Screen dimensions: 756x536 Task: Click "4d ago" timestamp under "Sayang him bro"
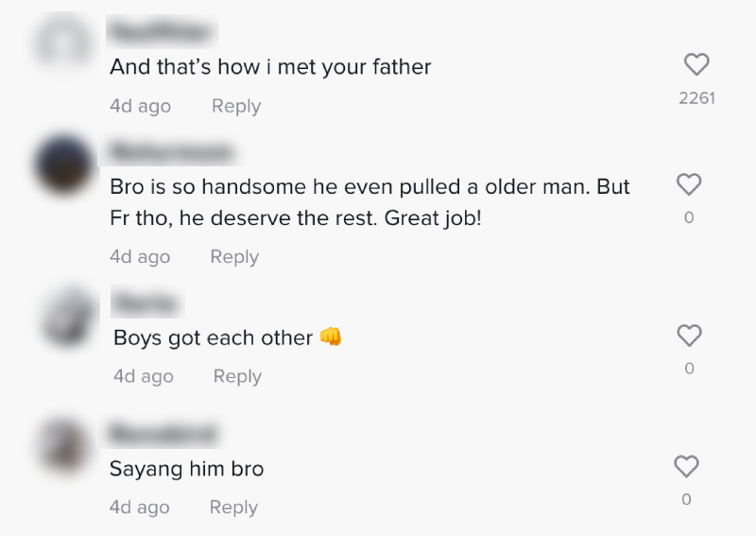[140, 507]
